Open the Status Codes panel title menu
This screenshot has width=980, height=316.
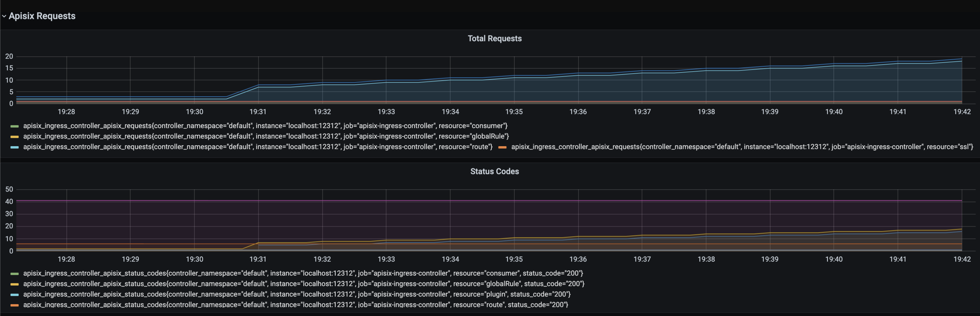click(x=494, y=171)
